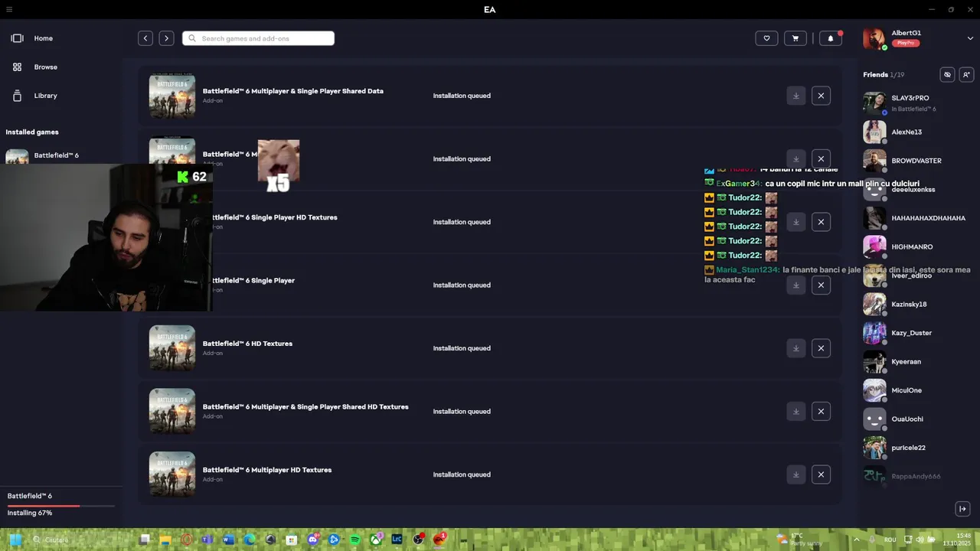Viewport: 980px width, 551px height.
Task: Select friend BROWDVASTER
Action: (x=917, y=161)
